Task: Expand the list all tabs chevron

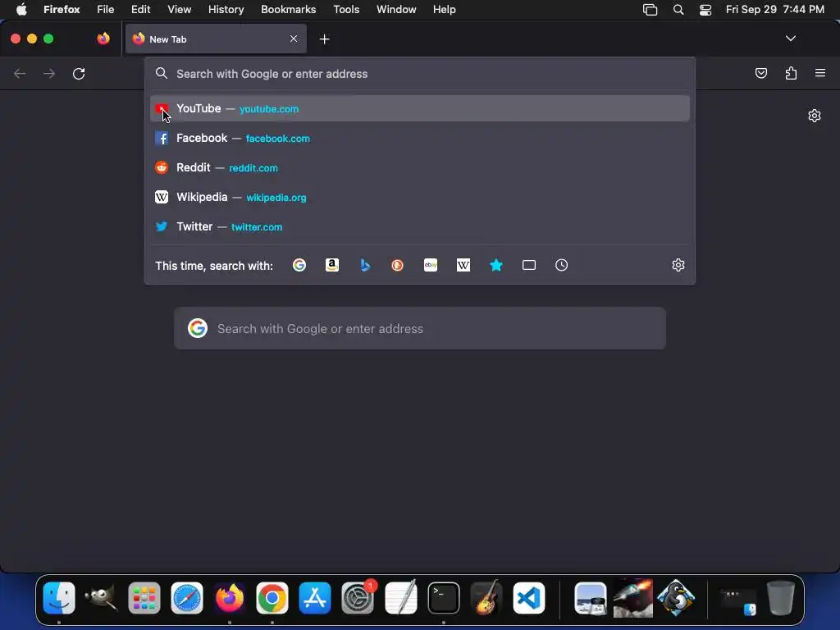Action: tap(790, 39)
